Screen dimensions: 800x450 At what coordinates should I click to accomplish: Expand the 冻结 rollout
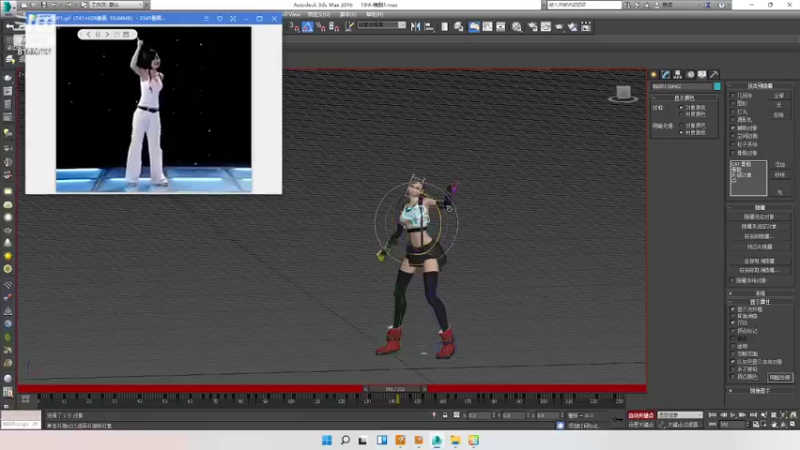(760, 293)
